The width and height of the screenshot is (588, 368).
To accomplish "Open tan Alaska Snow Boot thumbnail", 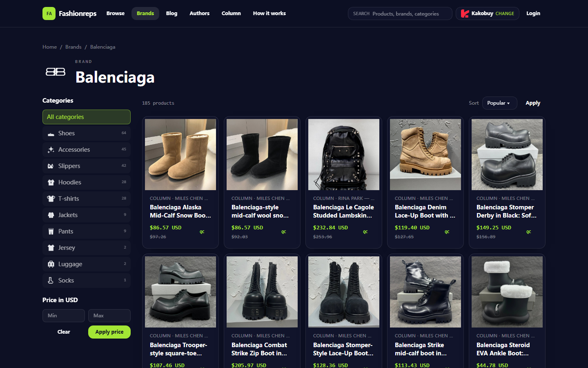I will point(180,155).
